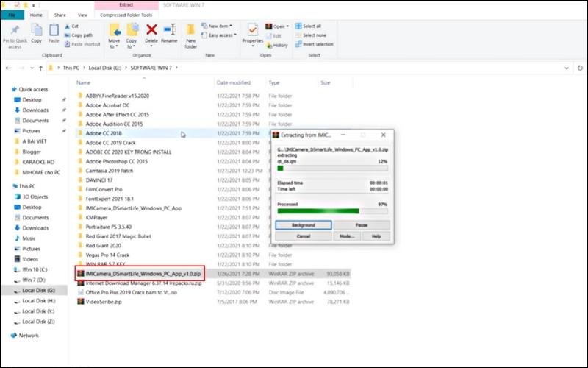The height and width of the screenshot is (368, 588).
Task: Click the Rename icon in Organize group
Action: pyautogui.click(x=170, y=30)
